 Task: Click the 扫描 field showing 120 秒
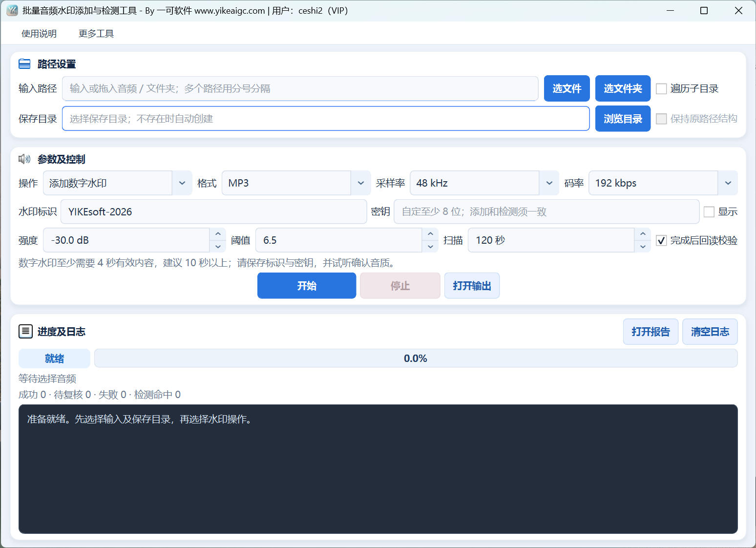click(x=551, y=240)
